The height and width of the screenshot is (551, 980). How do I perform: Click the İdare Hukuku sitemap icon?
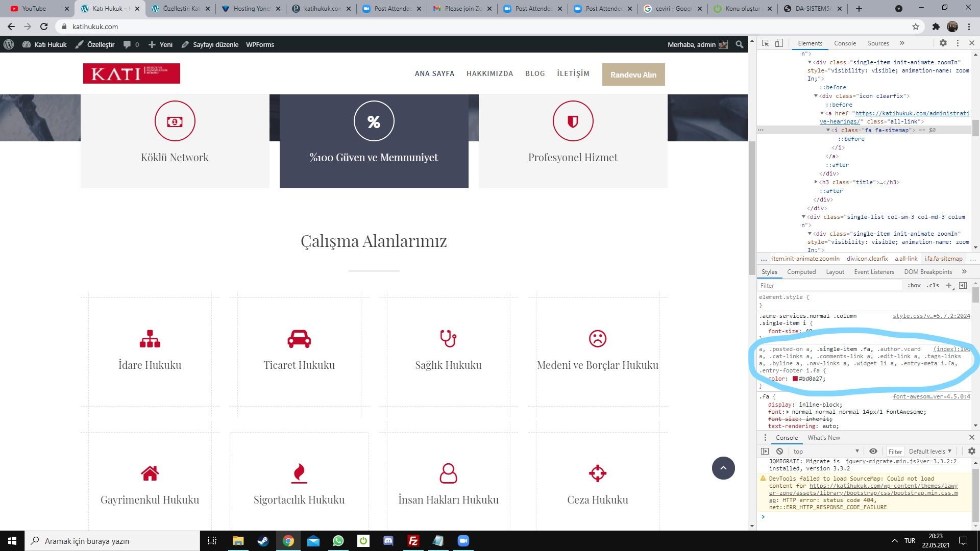[x=150, y=339]
